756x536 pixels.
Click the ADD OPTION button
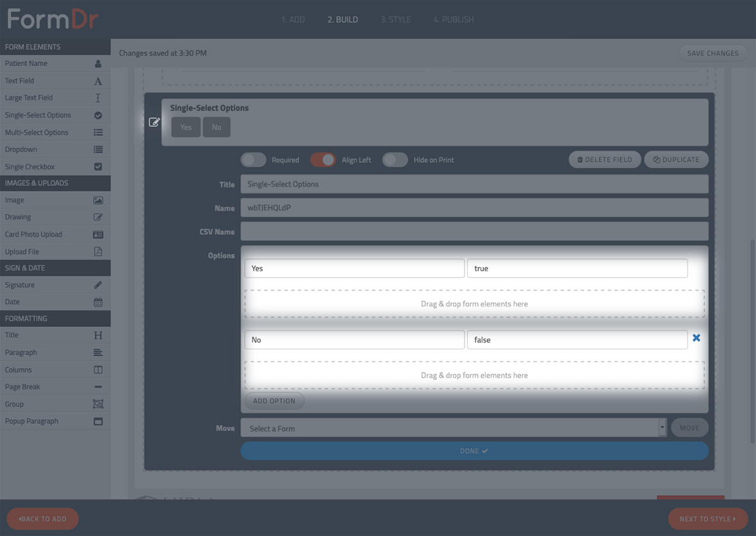point(274,401)
